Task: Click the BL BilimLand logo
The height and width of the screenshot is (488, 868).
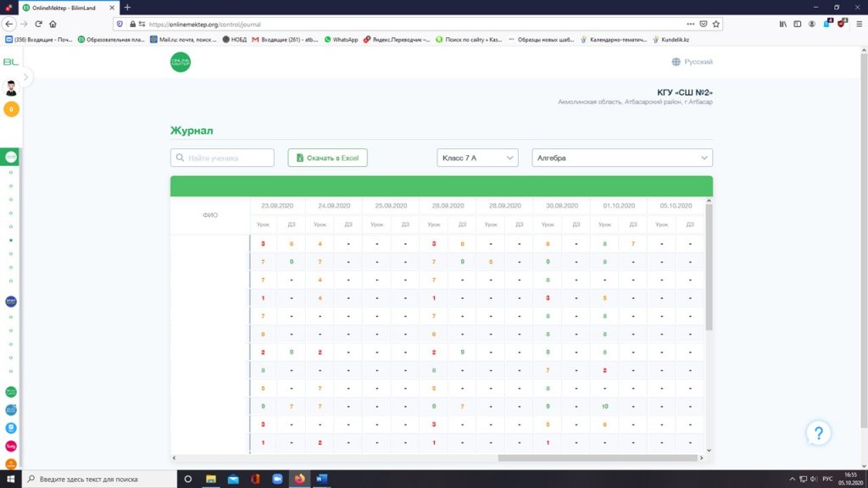Action: point(10,62)
